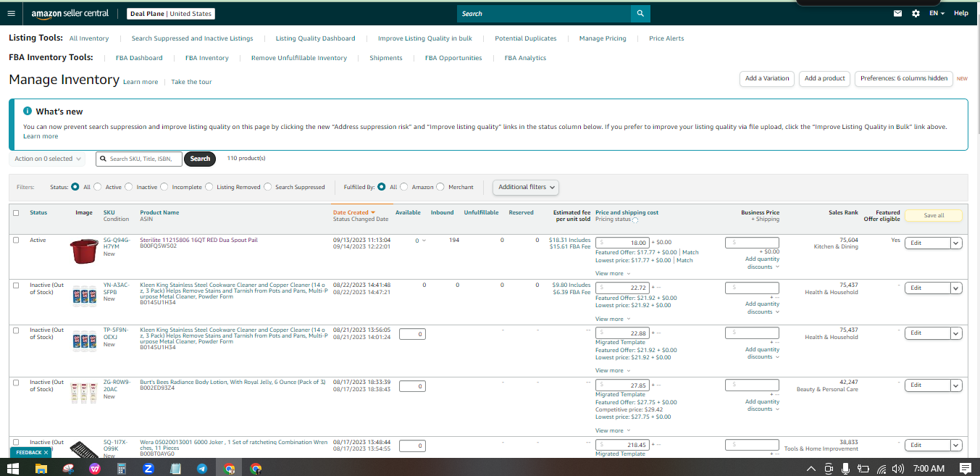Screen dimensions: 980x476
Task: Open Price Alerts tab
Action: point(666,38)
